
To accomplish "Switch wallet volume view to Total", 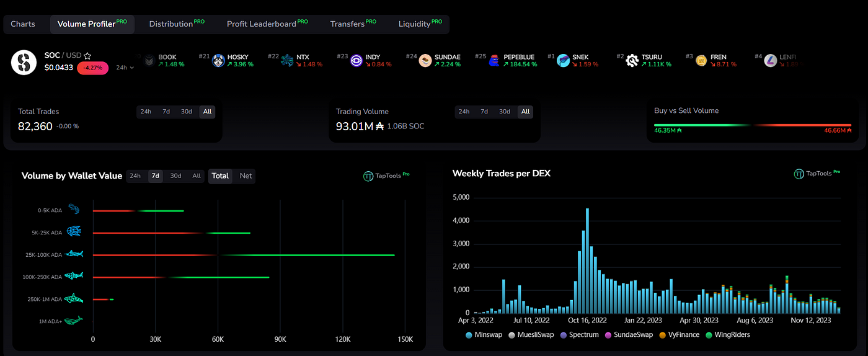I will click(221, 176).
